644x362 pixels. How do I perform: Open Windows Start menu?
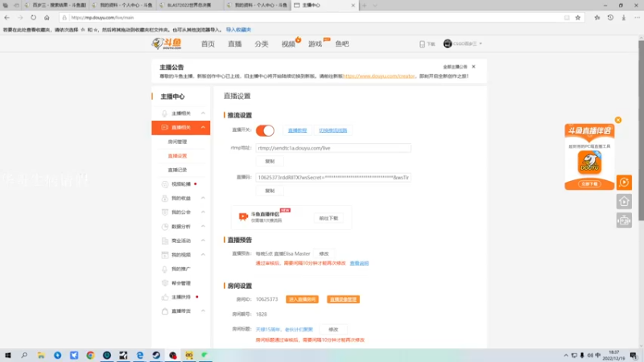(x=8, y=355)
